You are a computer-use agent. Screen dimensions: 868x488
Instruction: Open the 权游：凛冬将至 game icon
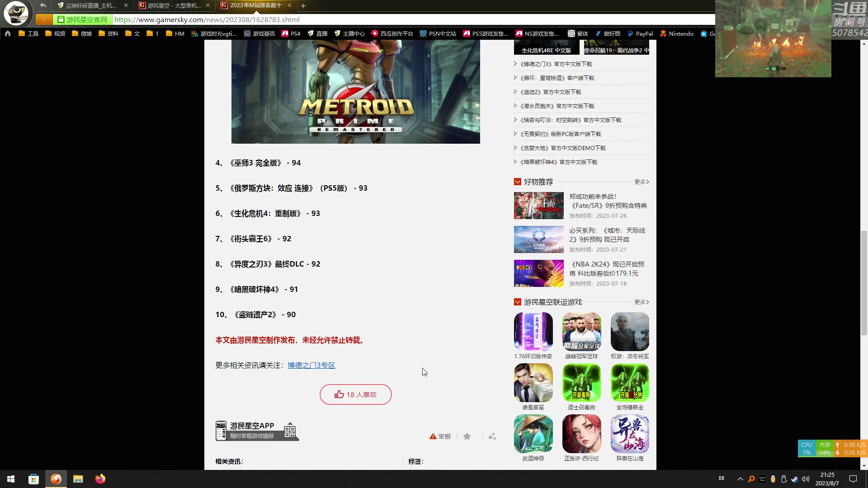point(630,332)
